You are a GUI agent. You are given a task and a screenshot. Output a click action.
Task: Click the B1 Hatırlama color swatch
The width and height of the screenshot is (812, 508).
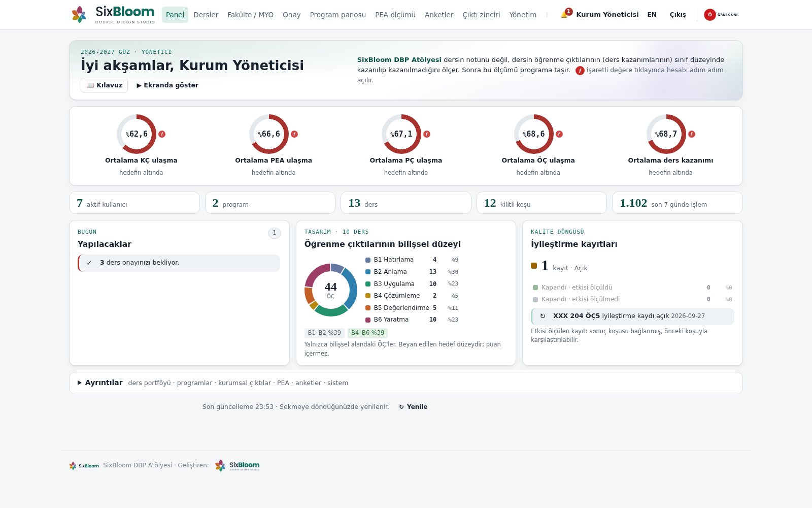pyautogui.click(x=368, y=260)
